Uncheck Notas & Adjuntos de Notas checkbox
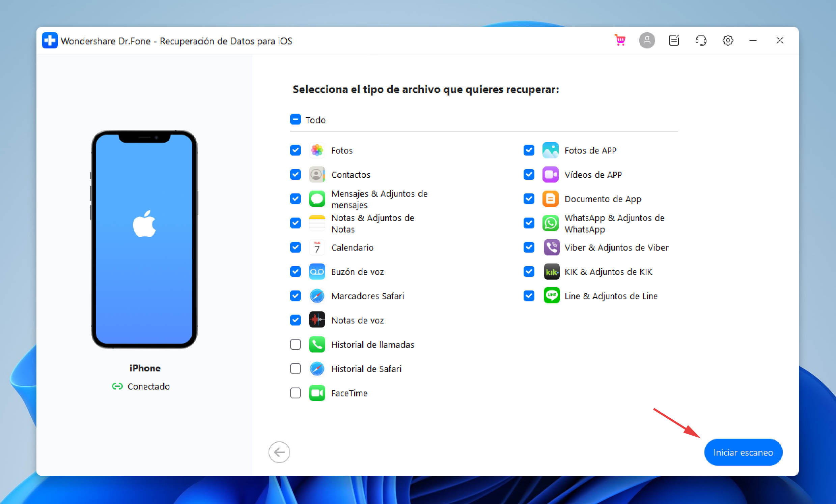 tap(296, 223)
